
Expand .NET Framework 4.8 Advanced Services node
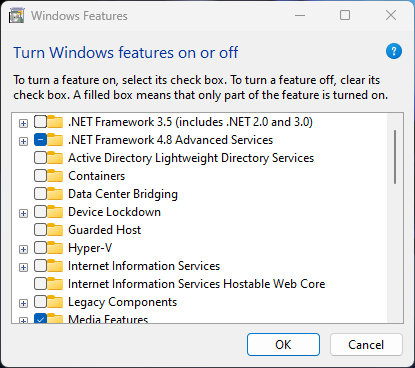(23, 141)
